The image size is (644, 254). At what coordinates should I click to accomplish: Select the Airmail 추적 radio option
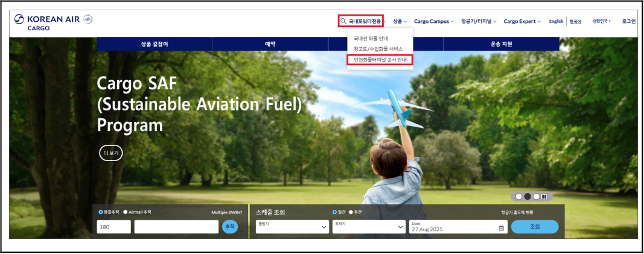tap(126, 212)
